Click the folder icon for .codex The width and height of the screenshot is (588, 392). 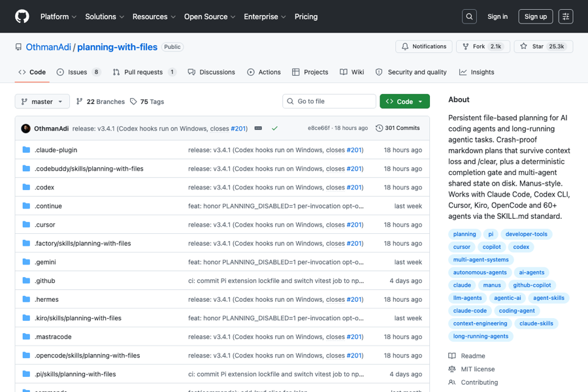(26, 187)
